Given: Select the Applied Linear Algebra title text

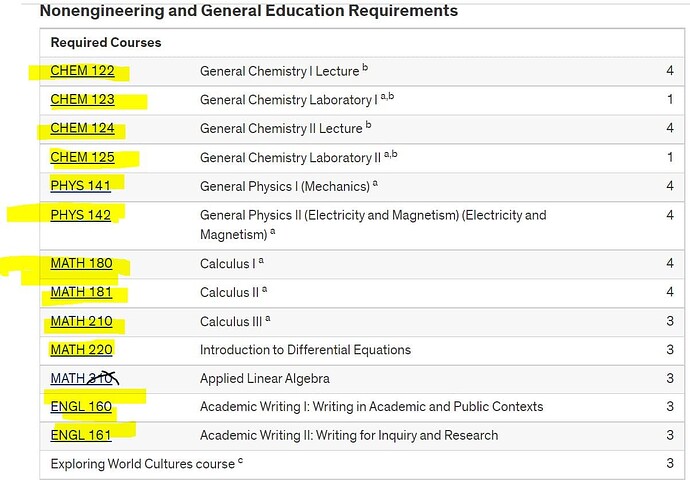Looking at the screenshot, I should click(x=264, y=378).
